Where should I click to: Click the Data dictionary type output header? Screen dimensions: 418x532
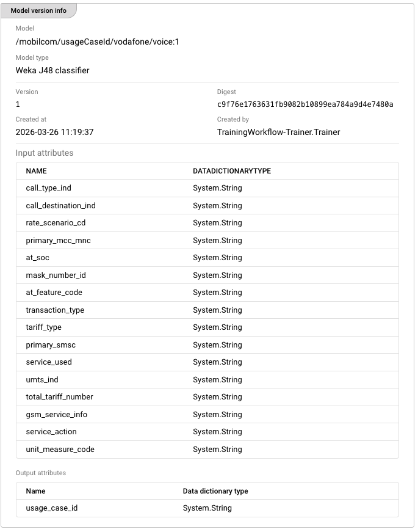coord(215,491)
